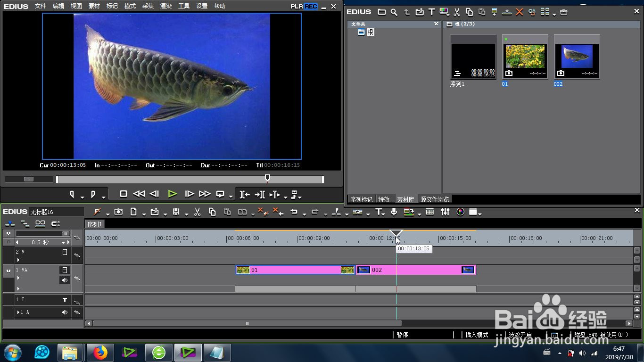Select the scissors cut icon in the timeline toolbar

198,212
